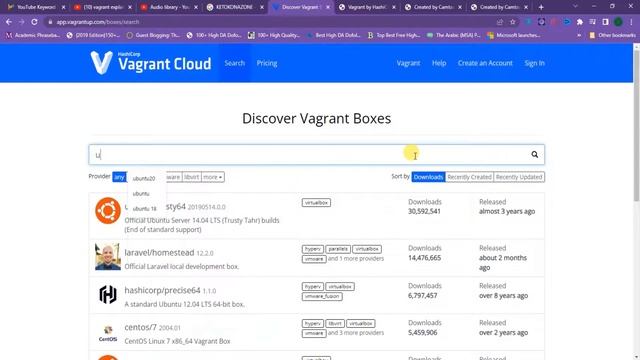Switch to the YouTube Keyword tab
This screenshot has width=640, height=360.
coord(35,7)
